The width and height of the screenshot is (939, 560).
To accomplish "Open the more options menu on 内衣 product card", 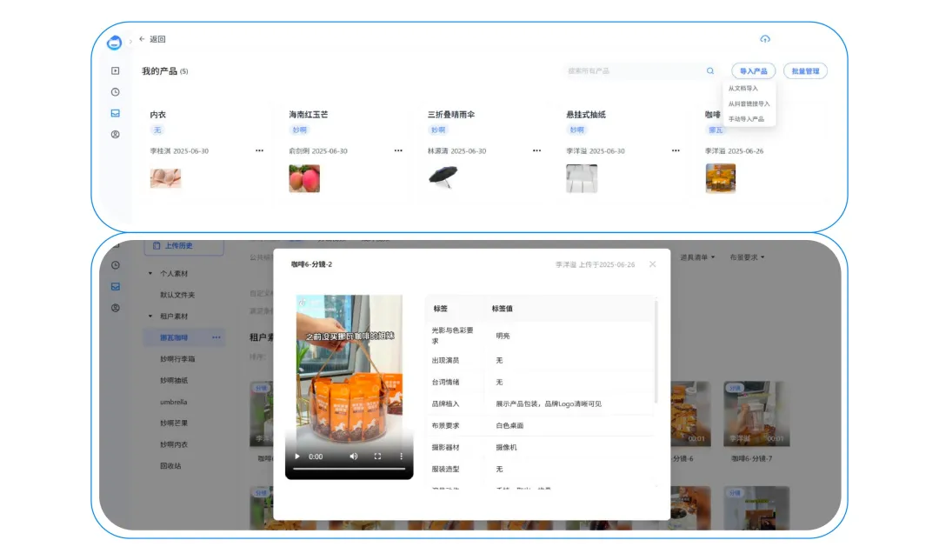I will (258, 150).
